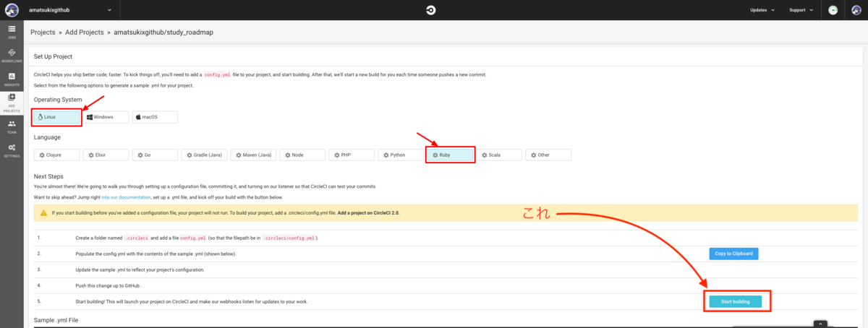The width and height of the screenshot is (868, 328).
Task: Select Maven (Java) as the language
Action: click(253, 155)
